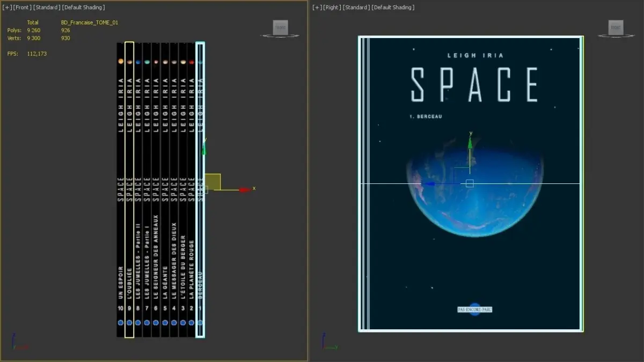Select the spine 'LA GÉANTE' numbered 5
The image size is (644, 362).
(x=165, y=190)
